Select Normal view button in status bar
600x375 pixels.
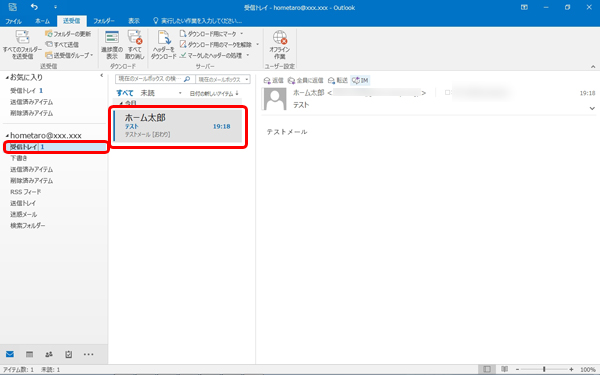487,369
